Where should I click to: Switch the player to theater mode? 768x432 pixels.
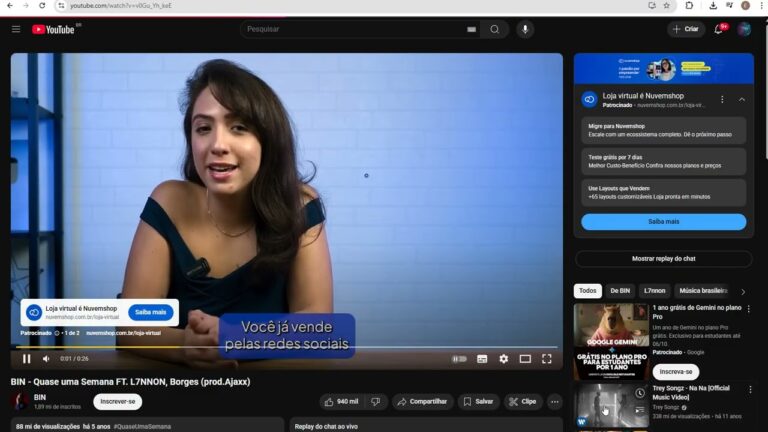click(x=525, y=359)
